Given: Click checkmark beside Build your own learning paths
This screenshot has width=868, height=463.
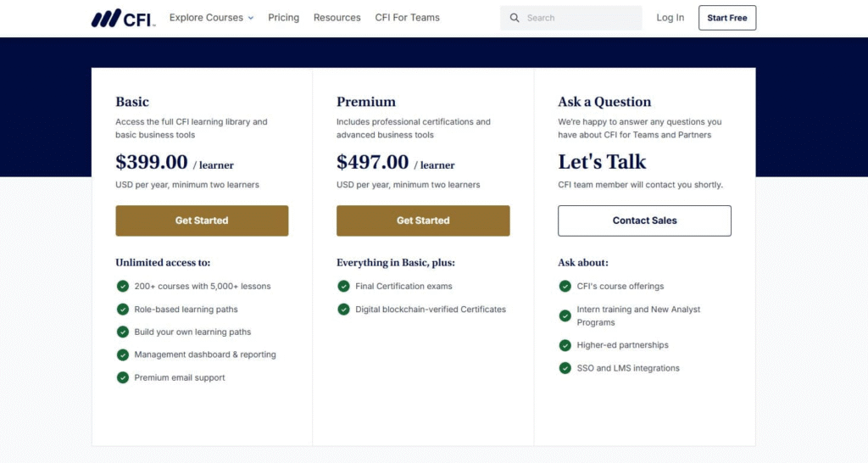Looking at the screenshot, I should click(x=122, y=332).
